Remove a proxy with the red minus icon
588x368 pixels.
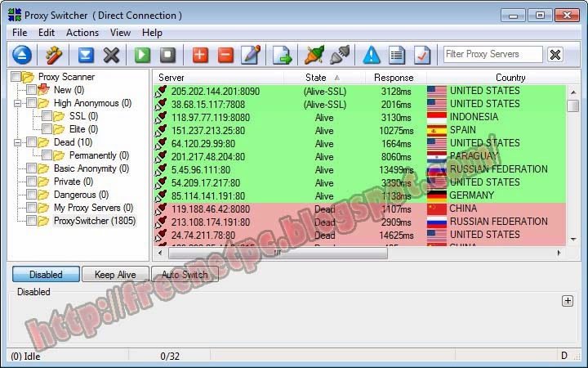[x=225, y=55]
